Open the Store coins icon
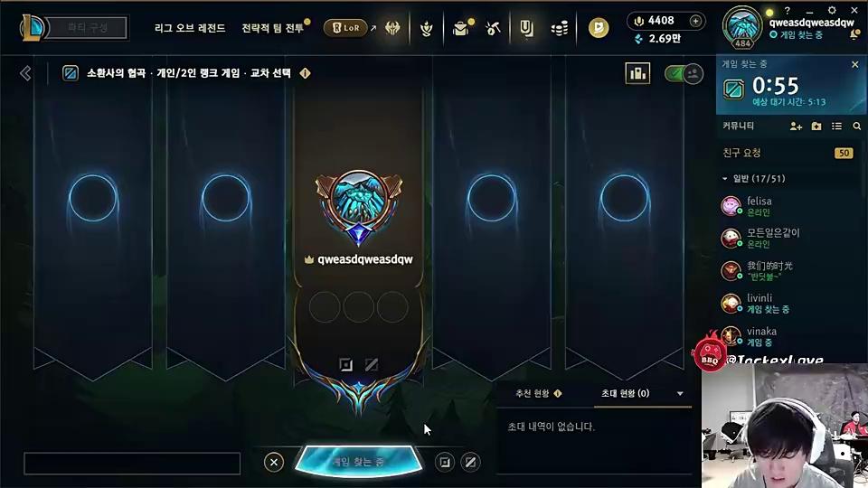This screenshot has width=868, height=488. click(560, 28)
